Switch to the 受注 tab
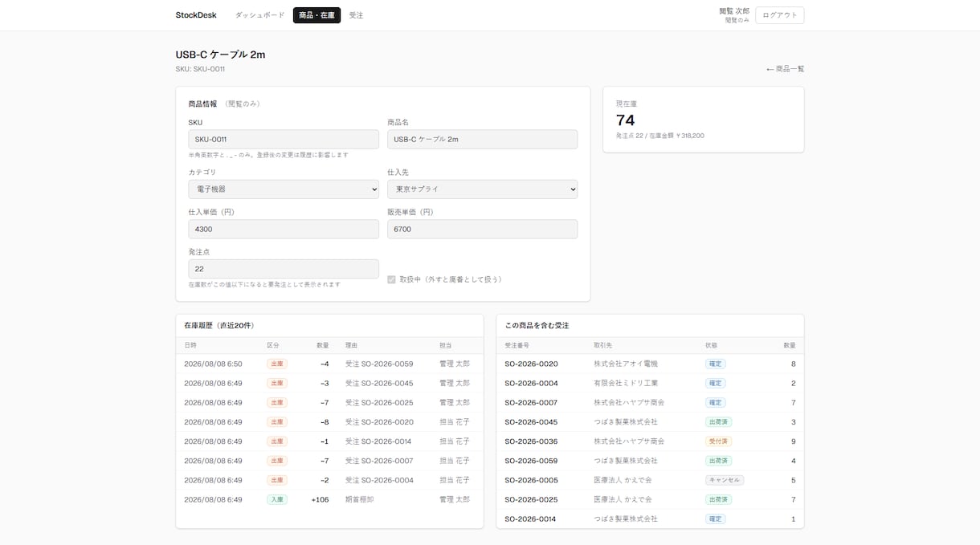This screenshot has height=545, width=980. tap(357, 15)
